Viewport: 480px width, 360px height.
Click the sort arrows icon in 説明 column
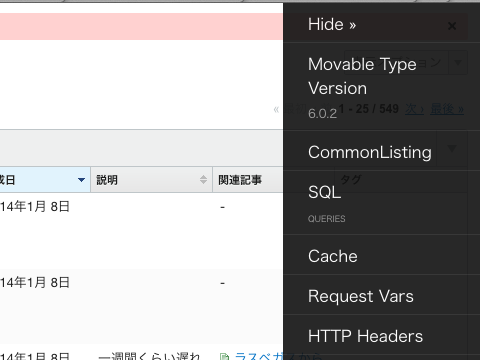click(203, 180)
